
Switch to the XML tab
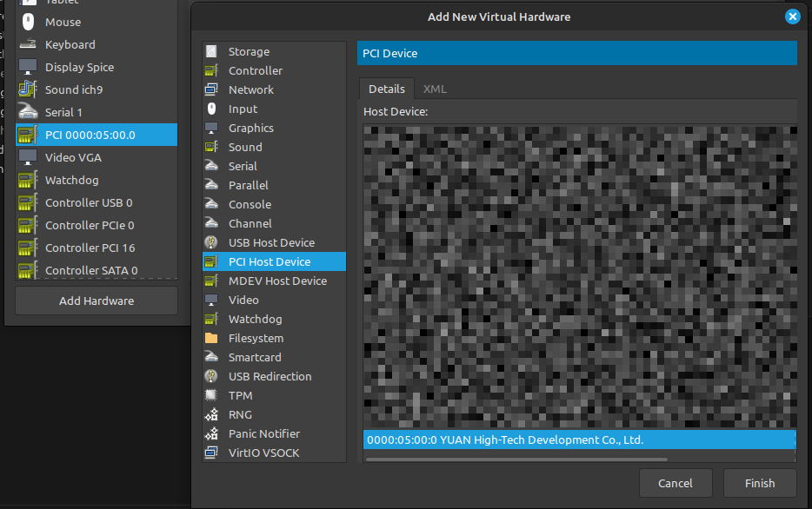click(435, 89)
